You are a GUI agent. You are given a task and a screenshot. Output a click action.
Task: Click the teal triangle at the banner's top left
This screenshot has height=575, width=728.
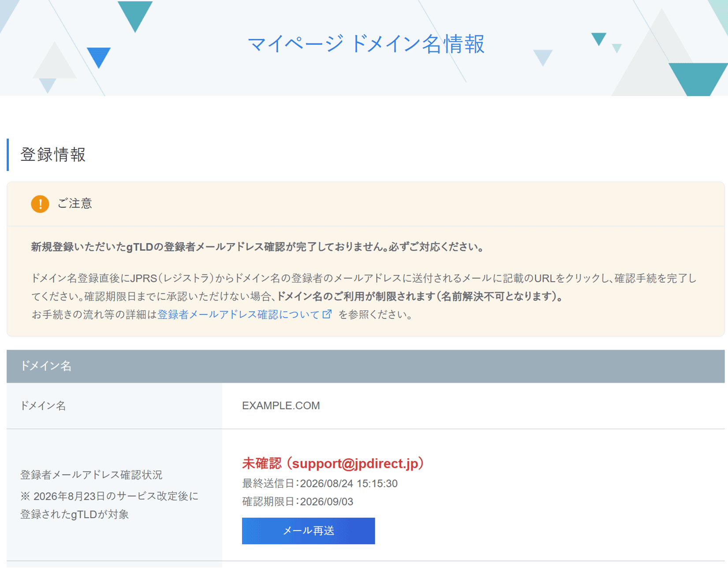[x=135, y=16]
